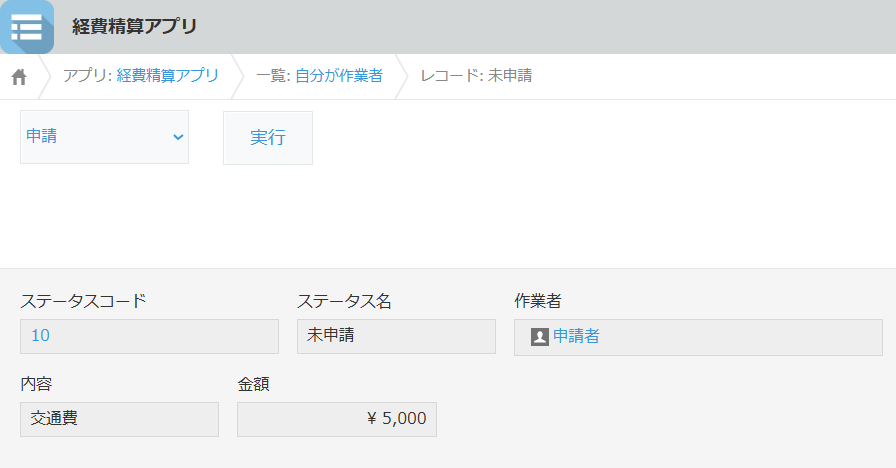Click the ステータスコード label
Image resolution: width=896 pixels, height=468 pixels.
tap(84, 300)
